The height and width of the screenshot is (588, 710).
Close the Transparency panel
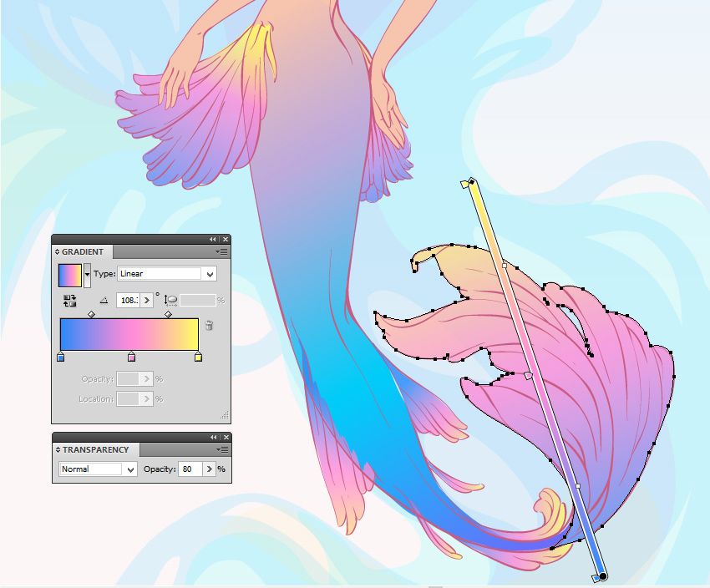pyautogui.click(x=226, y=438)
